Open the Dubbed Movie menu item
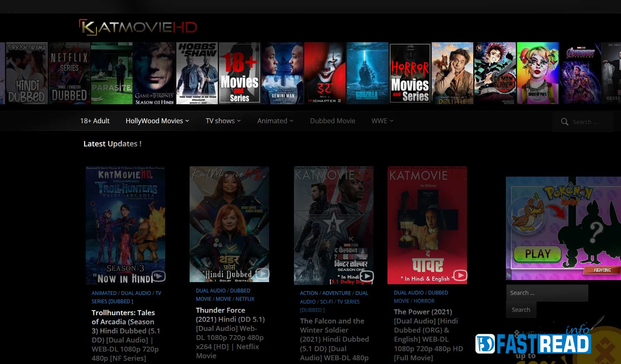 coord(332,121)
